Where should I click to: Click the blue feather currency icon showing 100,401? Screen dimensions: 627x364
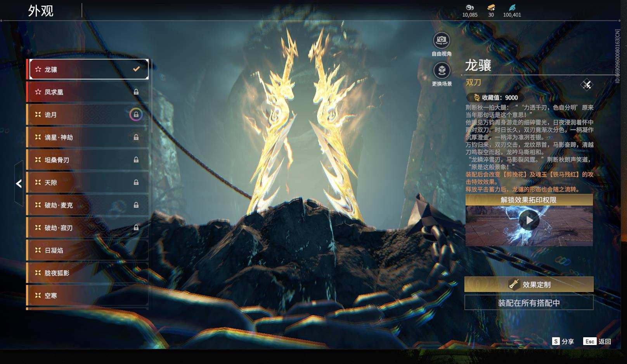(512, 7)
